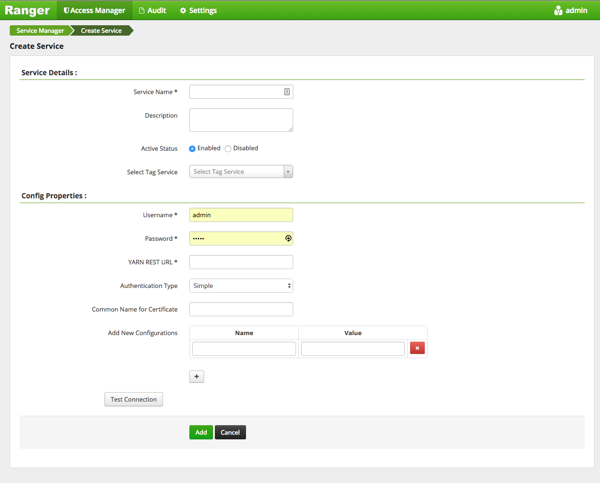Focus the YARN REST URL field
The height and width of the screenshot is (483, 600).
(x=241, y=262)
